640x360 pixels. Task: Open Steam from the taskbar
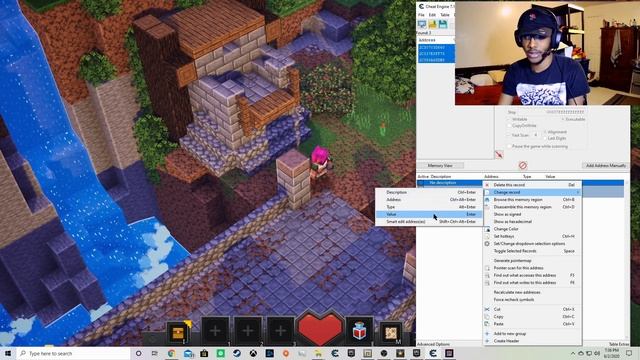click(x=237, y=353)
